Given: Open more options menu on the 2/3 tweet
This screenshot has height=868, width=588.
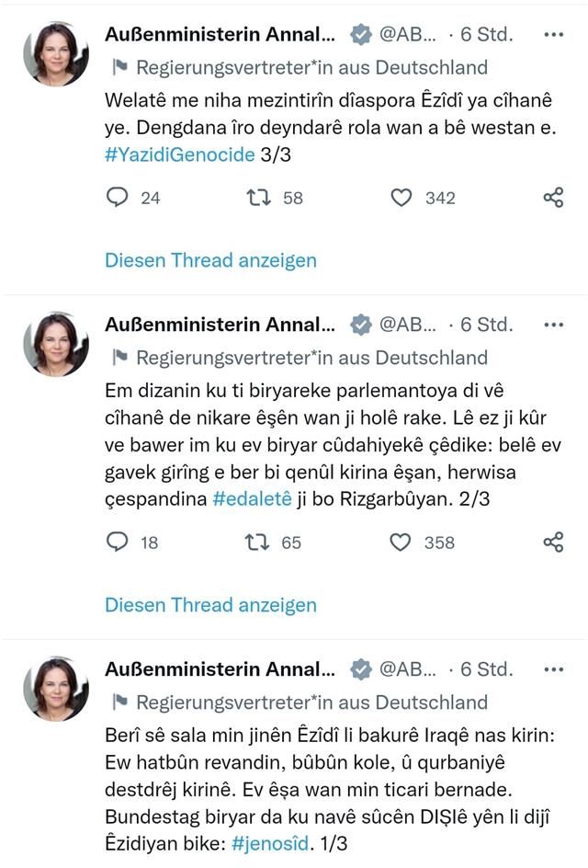Looking at the screenshot, I should (x=553, y=325).
